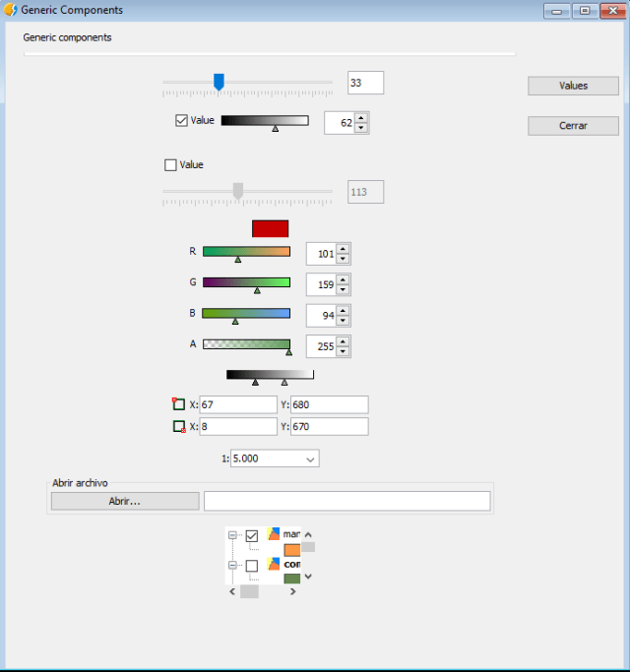Collapse the first layer tree node
This screenshot has height=672, width=630.
tap(232, 535)
